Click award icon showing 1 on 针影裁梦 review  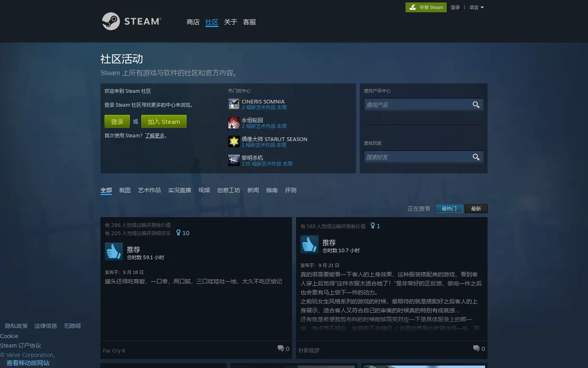pyautogui.click(x=372, y=226)
